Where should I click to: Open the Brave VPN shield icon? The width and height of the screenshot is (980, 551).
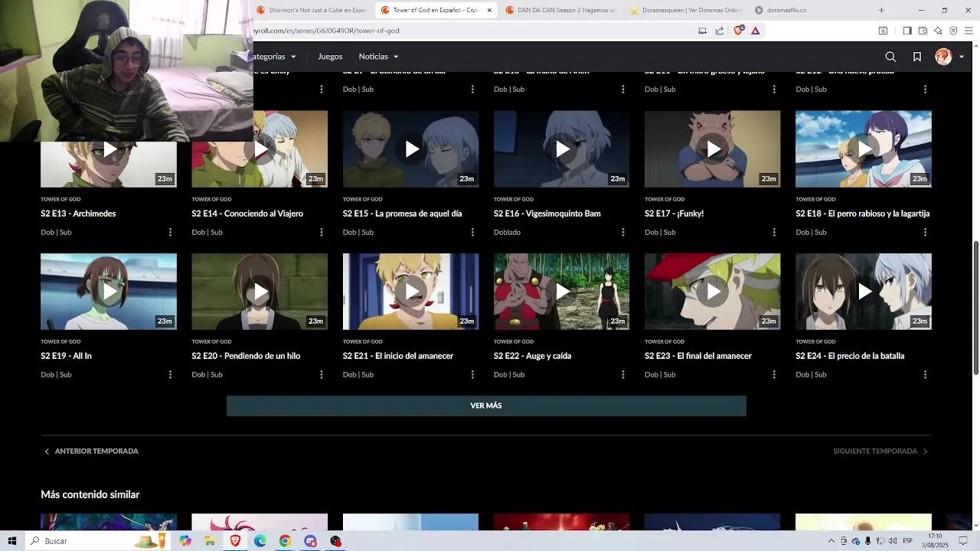(953, 31)
